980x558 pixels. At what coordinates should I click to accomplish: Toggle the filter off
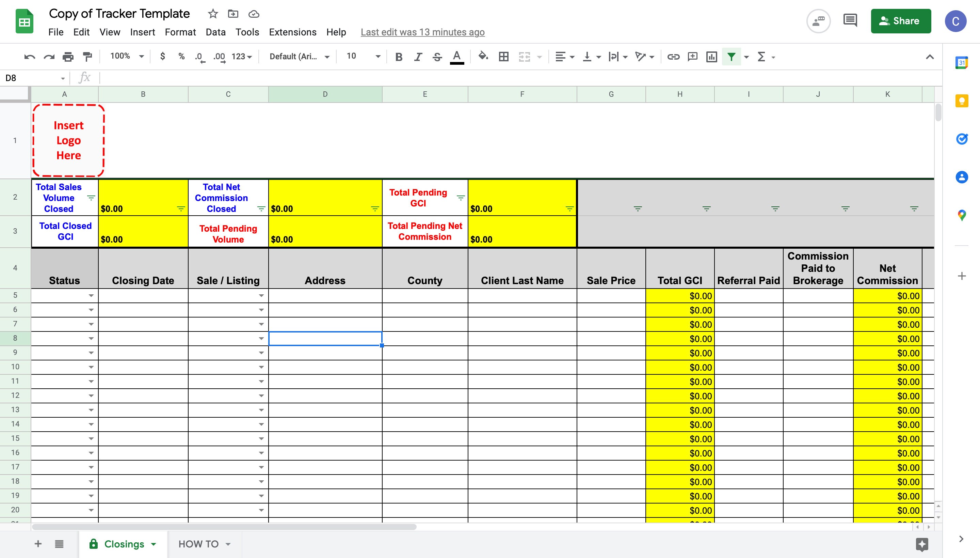[x=732, y=56]
